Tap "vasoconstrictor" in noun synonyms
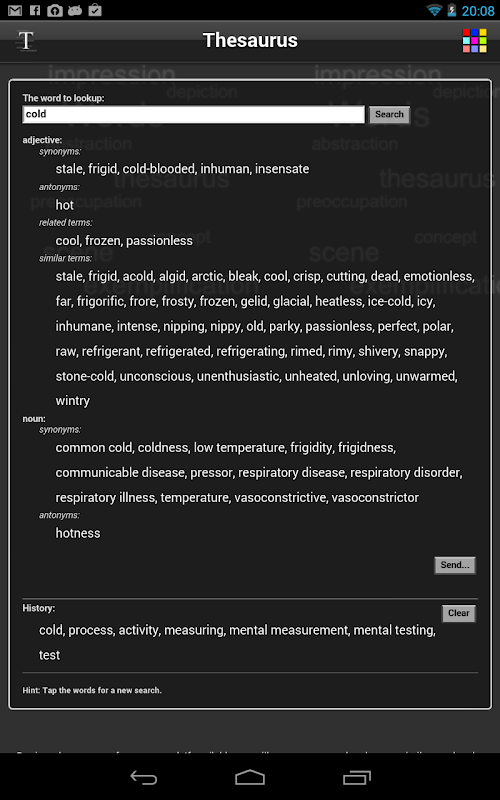500x800 pixels. (375, 497)
